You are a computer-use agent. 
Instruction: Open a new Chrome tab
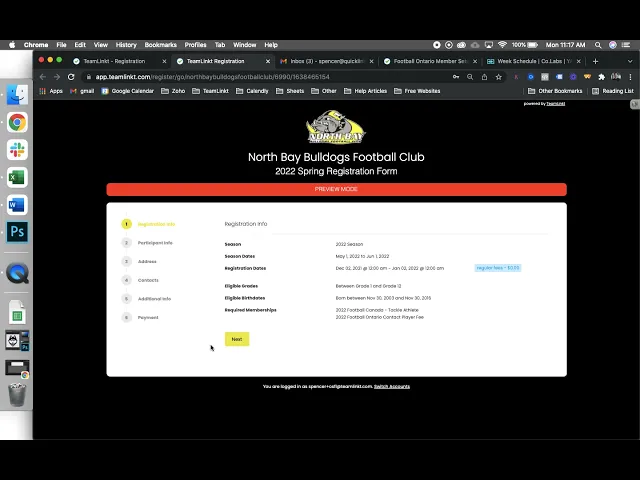point(596,61)
